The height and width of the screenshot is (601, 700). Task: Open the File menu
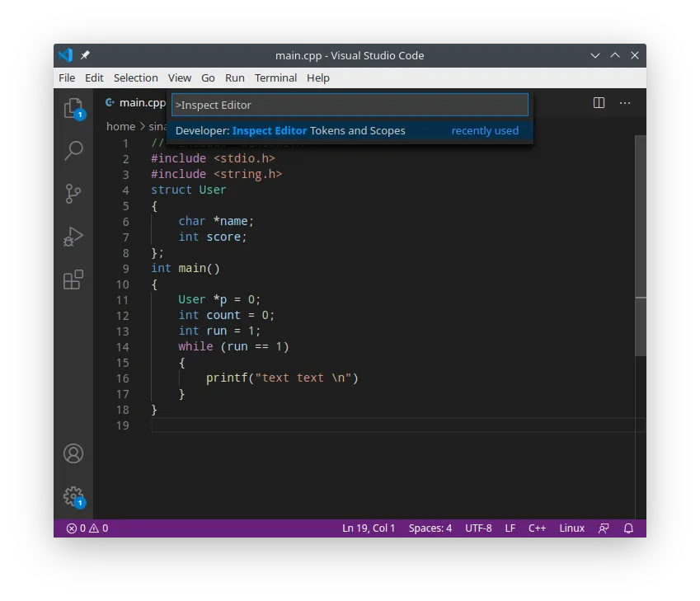pyautogui.click(x=67, y=78)
